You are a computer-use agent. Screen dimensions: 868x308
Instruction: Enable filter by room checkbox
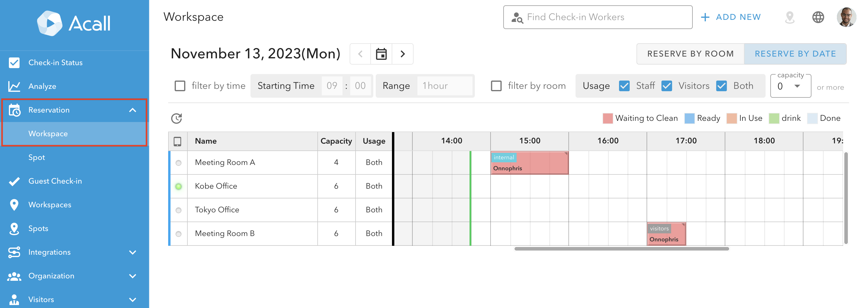coord(496,86)
